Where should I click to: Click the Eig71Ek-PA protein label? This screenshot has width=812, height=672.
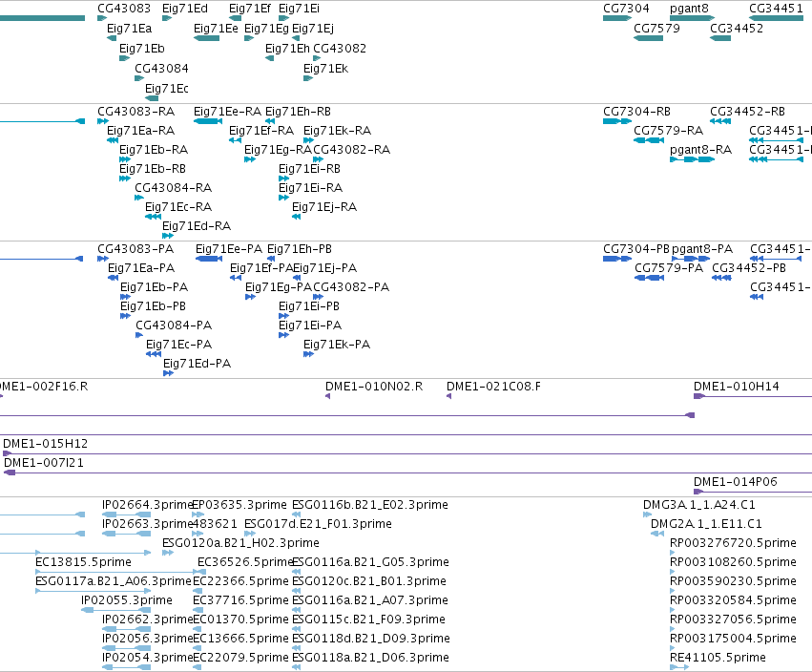[x=337, y=345]
